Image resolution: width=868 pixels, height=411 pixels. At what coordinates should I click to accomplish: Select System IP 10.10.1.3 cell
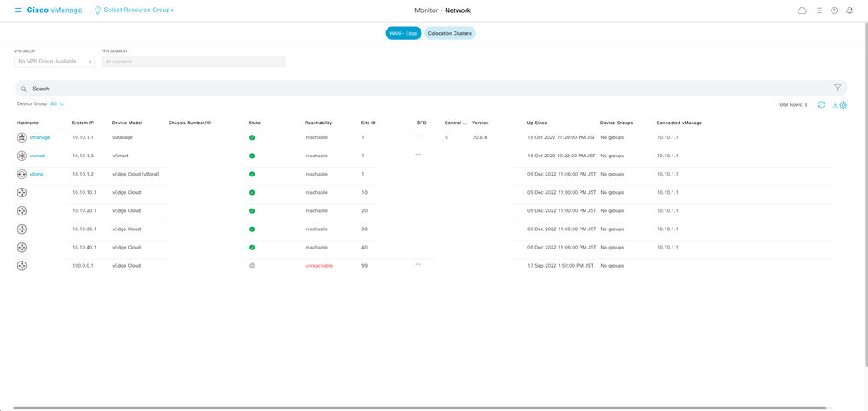pyautogui.click(x=83, y=156)
